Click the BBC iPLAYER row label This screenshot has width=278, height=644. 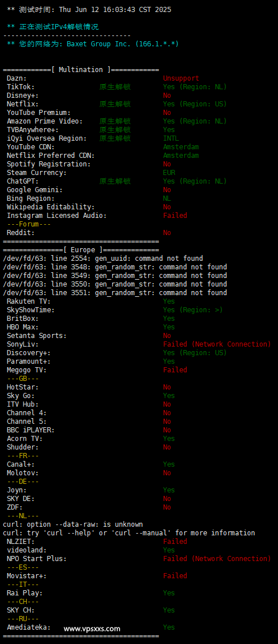pos(31,430)
